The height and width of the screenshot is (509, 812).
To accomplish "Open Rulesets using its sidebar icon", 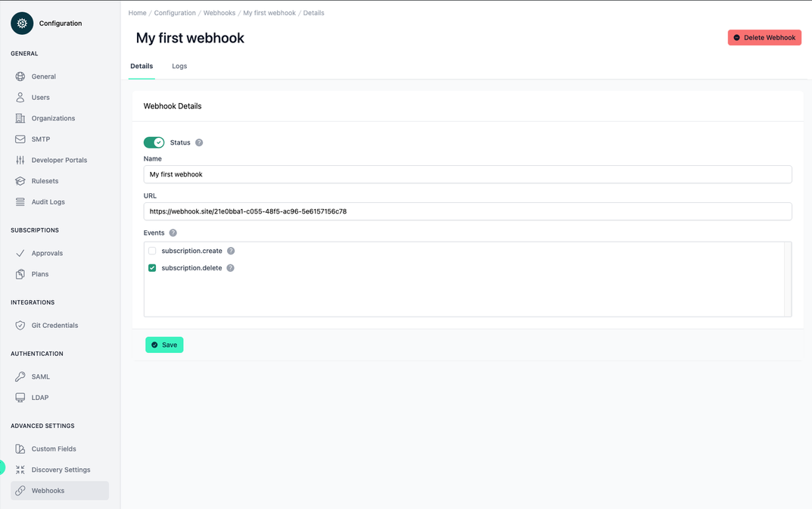I will 20,181.
